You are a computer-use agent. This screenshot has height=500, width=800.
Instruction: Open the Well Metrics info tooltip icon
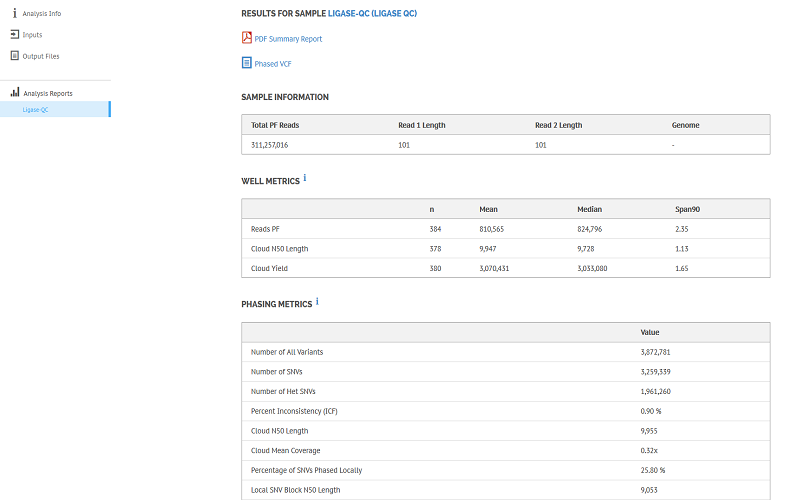305,178
